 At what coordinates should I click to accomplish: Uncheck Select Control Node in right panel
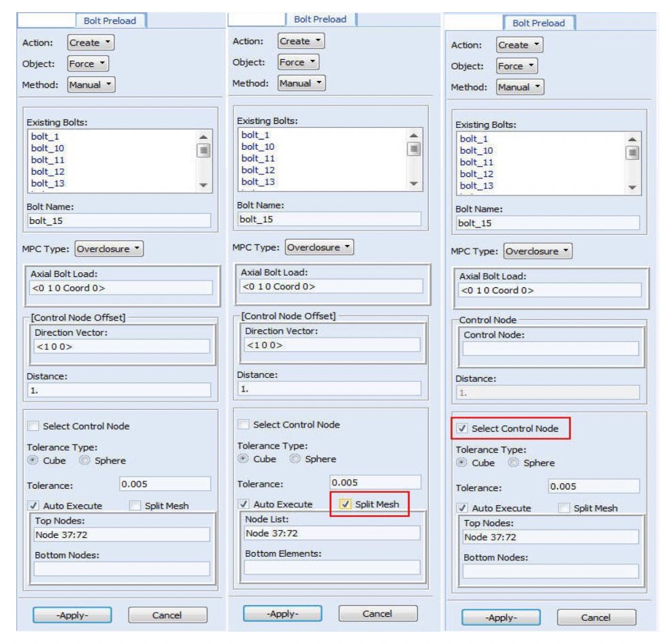(x=462, y=428)
